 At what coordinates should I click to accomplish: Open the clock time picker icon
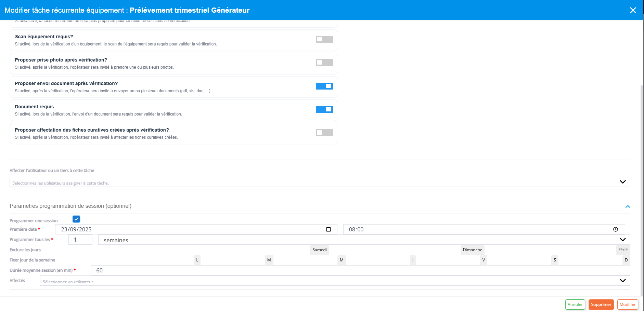[615, 229]
